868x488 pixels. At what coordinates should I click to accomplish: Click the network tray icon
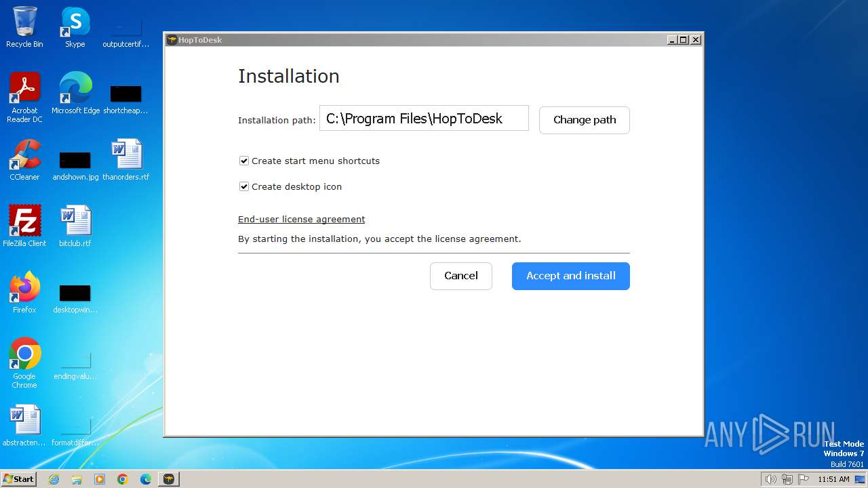pos(787,479)
